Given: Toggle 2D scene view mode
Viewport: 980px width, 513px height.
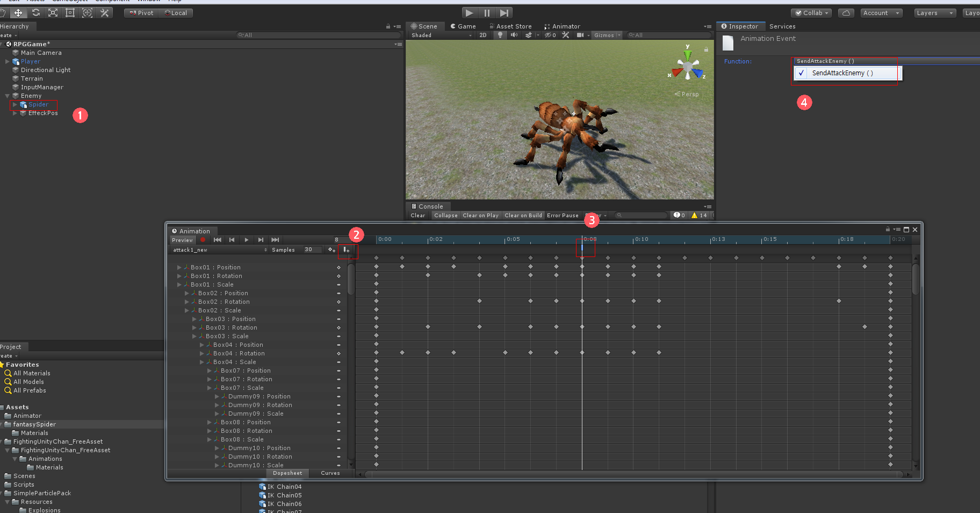Looking at the screenshot, I should pos(483,35).
